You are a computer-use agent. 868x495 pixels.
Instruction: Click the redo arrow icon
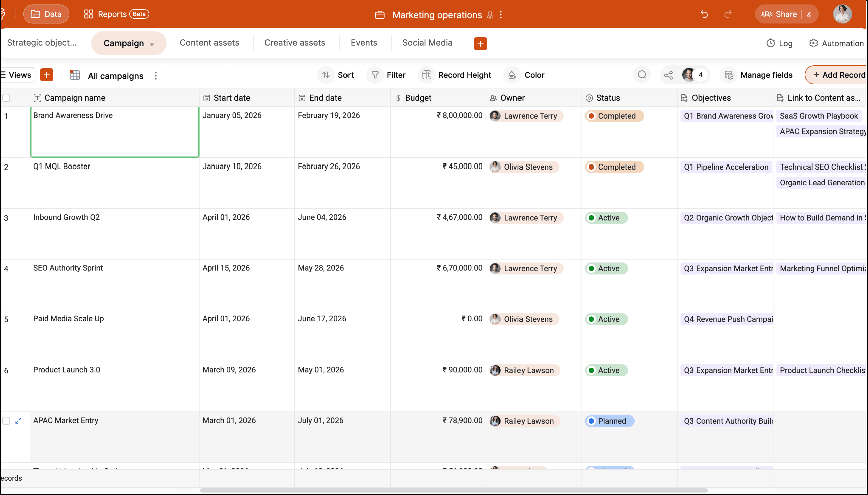click(728, 14)
